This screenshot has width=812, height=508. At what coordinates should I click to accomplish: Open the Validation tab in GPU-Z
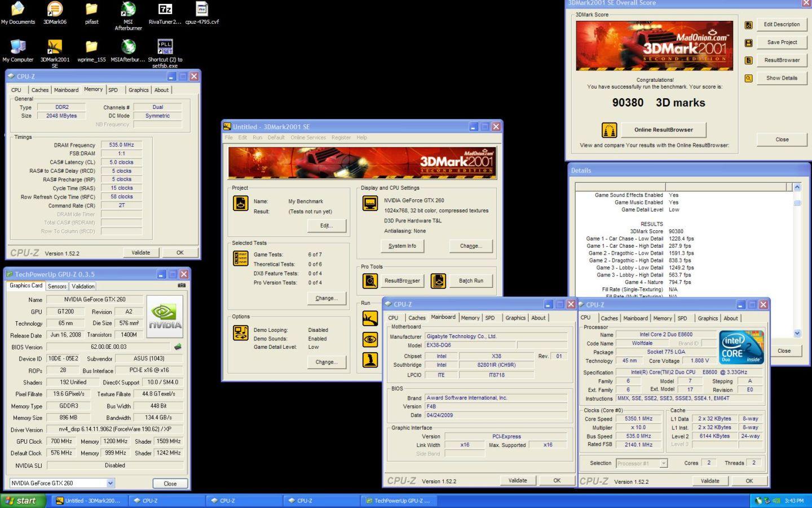[x=83, y=286]
